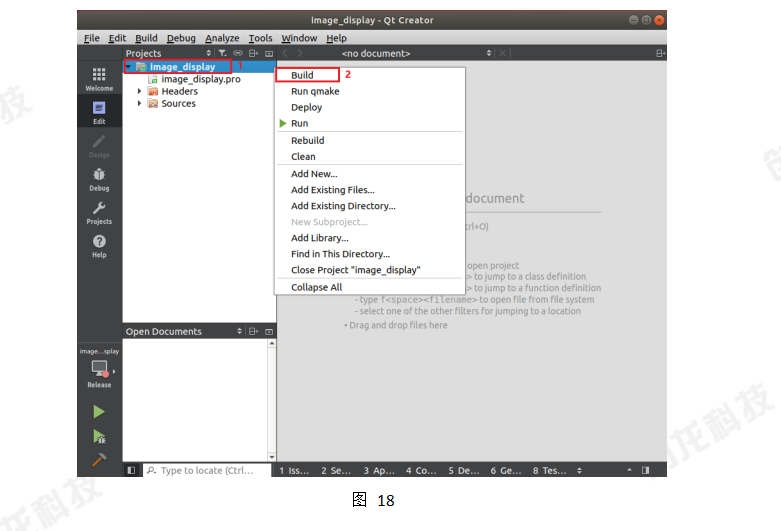Collapse the image_display project tree node
This screenshot has width=781, height=531.
tap(129, 66)
